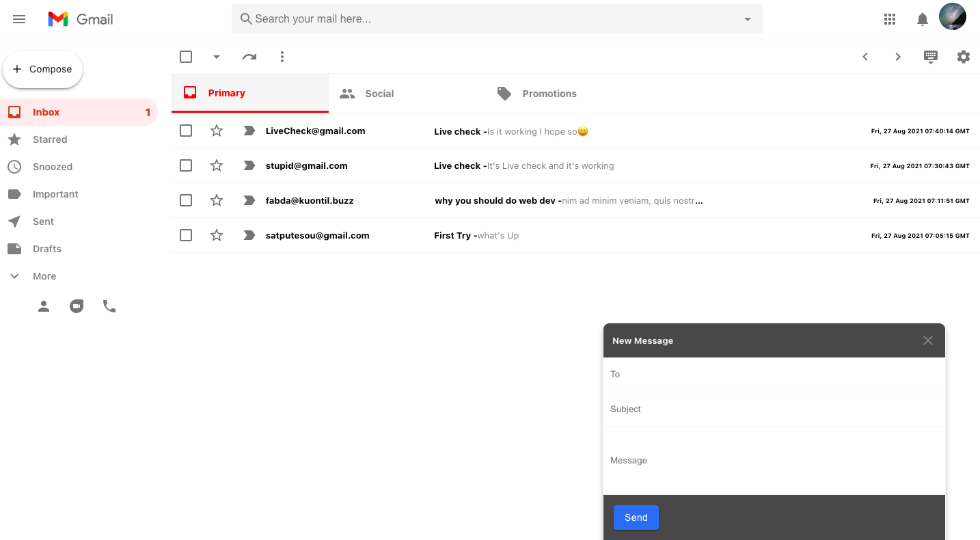The image size is (980, 540).
Task: Star the email from LiveCheck@gmail.com
Action: tap(217, 131)
